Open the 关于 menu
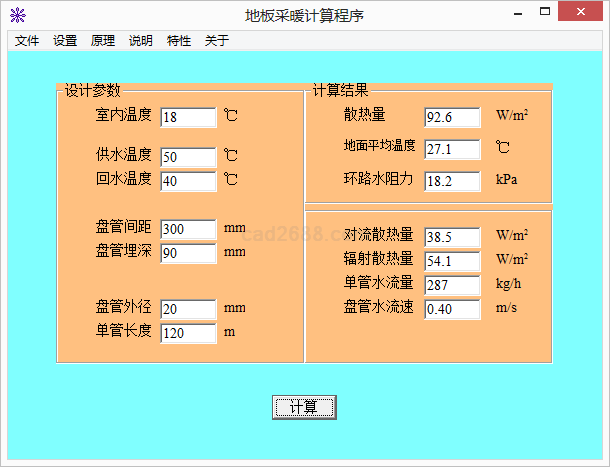610x467 pixels. (217, 41)
